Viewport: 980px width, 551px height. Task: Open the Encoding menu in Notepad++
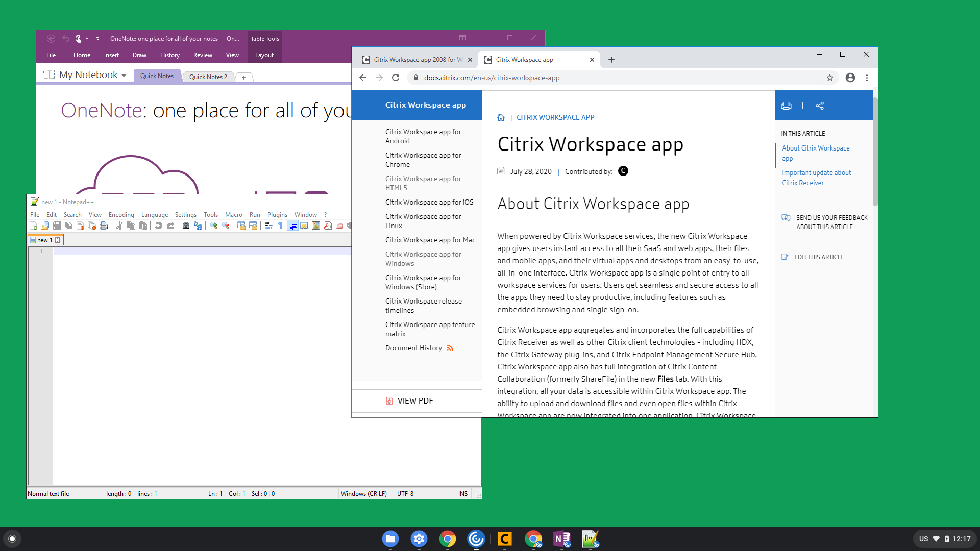pos(121,215)
